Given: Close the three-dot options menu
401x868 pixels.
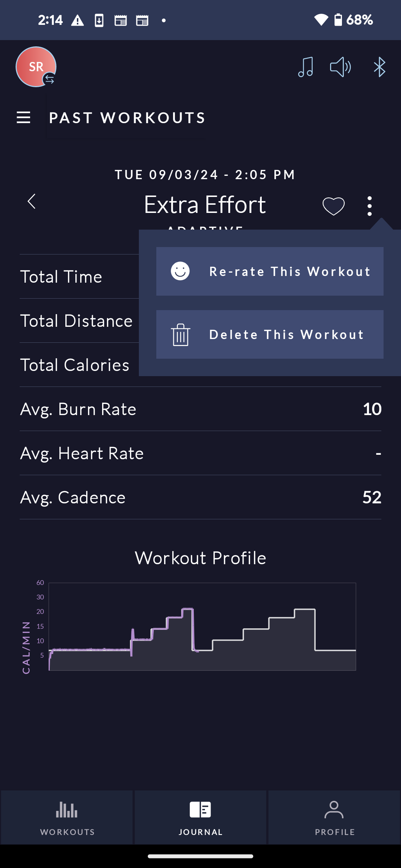Looking at the screenshot, I should click(x=369, y=206).
